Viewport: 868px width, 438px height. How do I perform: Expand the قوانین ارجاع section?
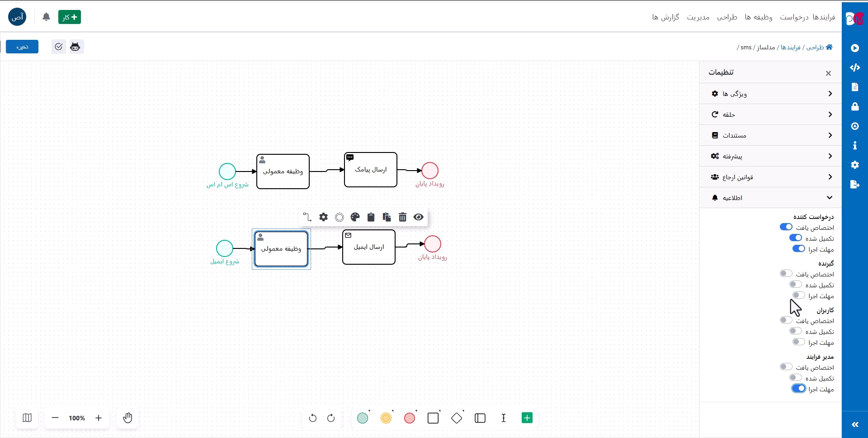click(x=770, y=177)
